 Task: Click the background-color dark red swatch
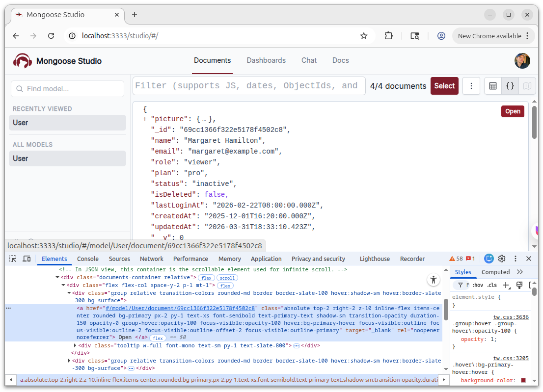point(523,380)
